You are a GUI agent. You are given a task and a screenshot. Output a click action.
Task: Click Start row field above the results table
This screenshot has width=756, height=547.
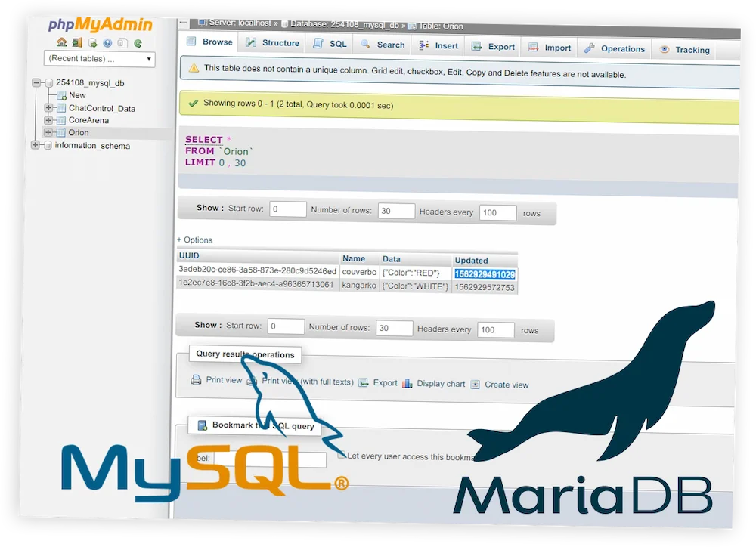click(288, 209)
